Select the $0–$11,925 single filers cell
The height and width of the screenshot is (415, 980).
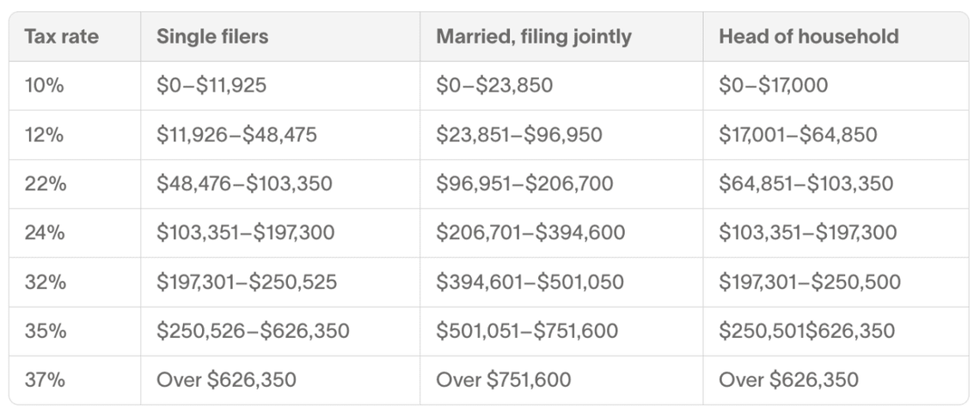[211, 86]
